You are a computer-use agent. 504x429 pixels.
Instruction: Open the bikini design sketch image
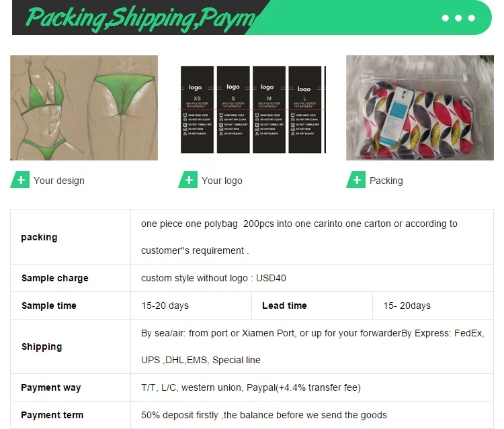[84, 107]
